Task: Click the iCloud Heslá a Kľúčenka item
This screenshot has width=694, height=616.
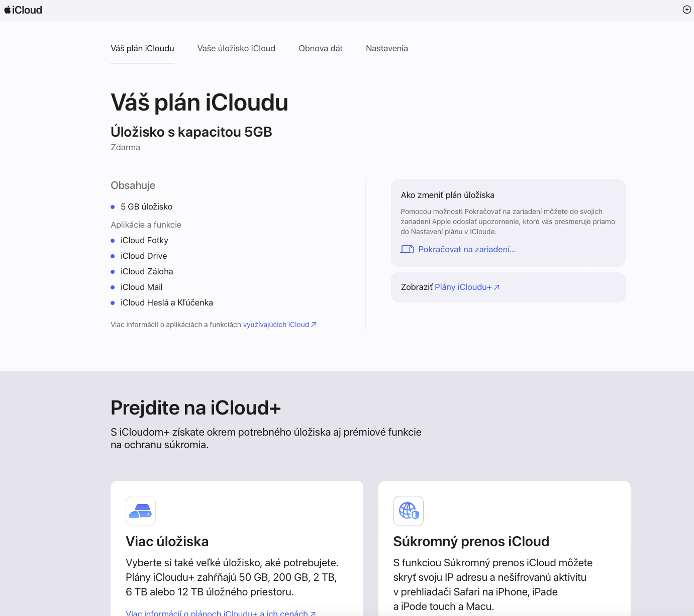Action: 167,302
